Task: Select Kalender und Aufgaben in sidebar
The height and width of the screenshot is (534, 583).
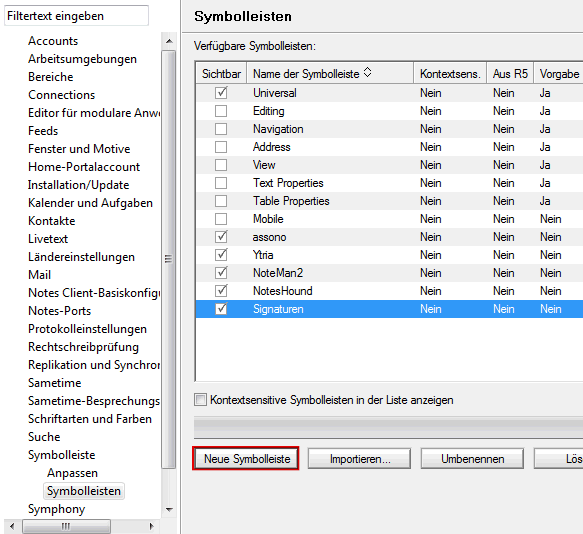Action: tap(90, 203)
